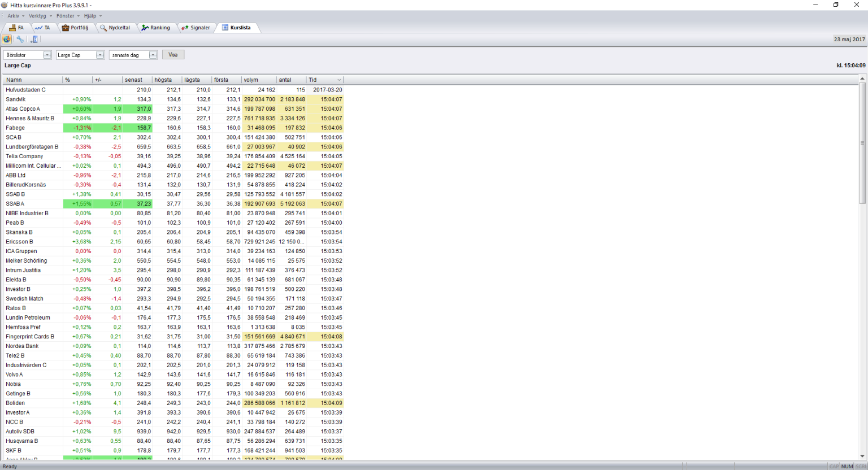Select ABB Ltd row name
The height and width of the screenshot is (470, 868).
click(16, 176)
